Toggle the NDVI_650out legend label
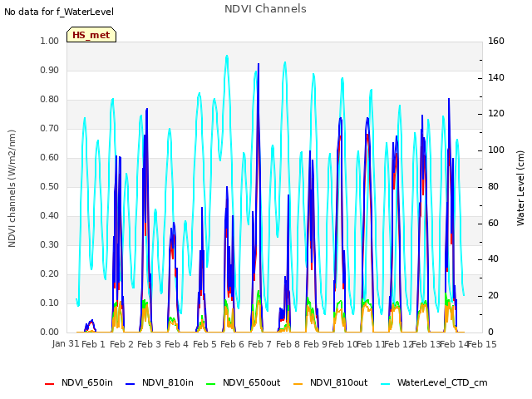This screenshot has width=532, height=399. (x=252, y=382)
